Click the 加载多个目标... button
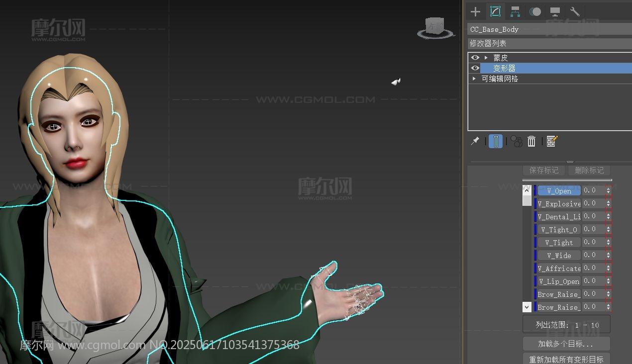 click(x=566, y=344)
